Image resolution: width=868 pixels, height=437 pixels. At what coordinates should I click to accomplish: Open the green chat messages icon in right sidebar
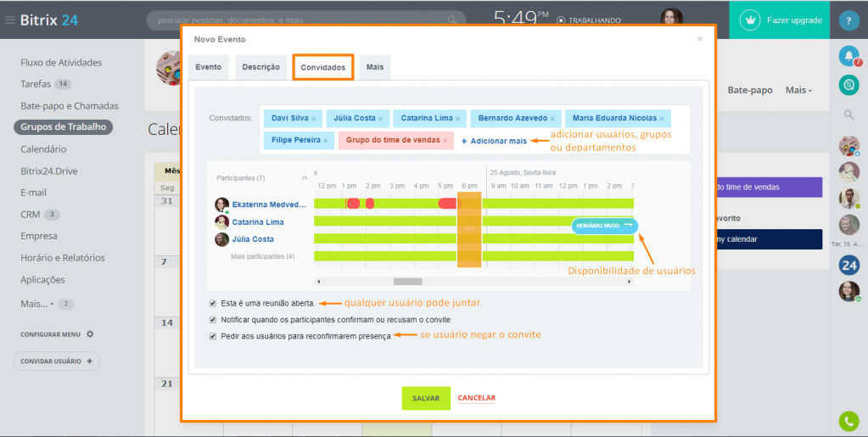[848, 85]
